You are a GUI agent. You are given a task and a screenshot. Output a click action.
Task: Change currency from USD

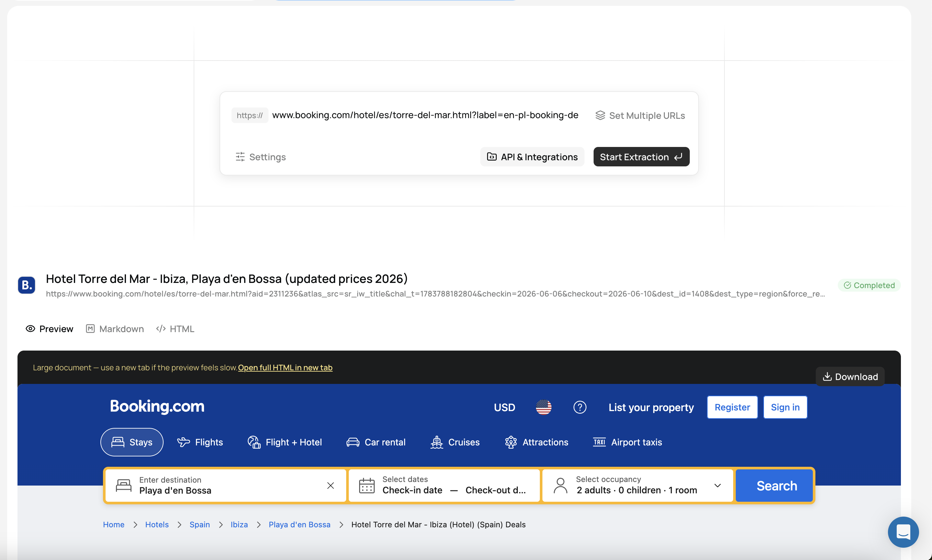click(504, 408)
